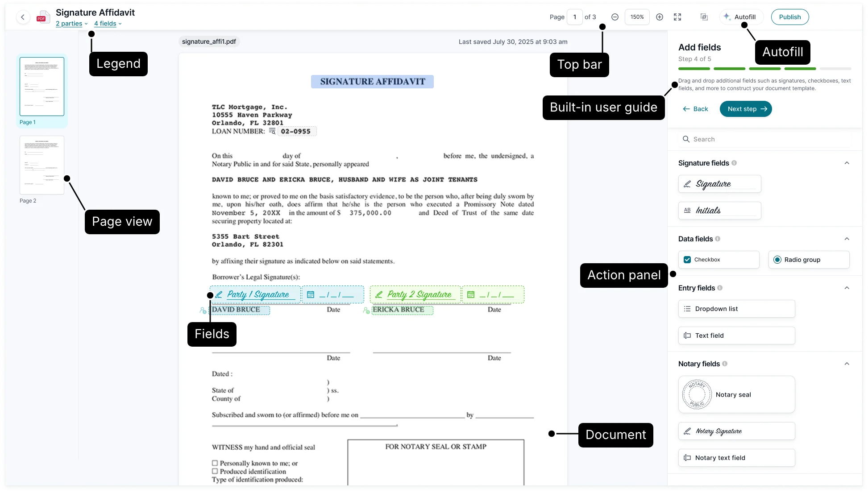The image size is (868, 493).
Task: Select the Notary seal field
Action: [x=737, y=394]
